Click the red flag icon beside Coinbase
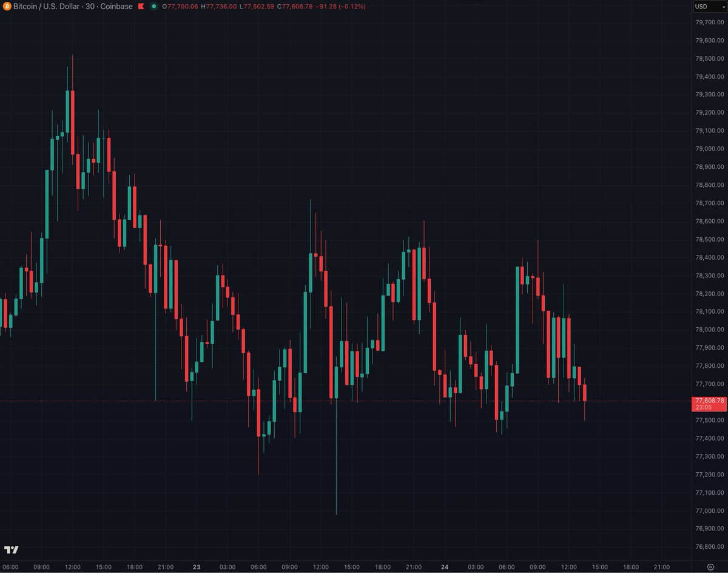This screenshot has height=573, width=728. coord(141,7)
